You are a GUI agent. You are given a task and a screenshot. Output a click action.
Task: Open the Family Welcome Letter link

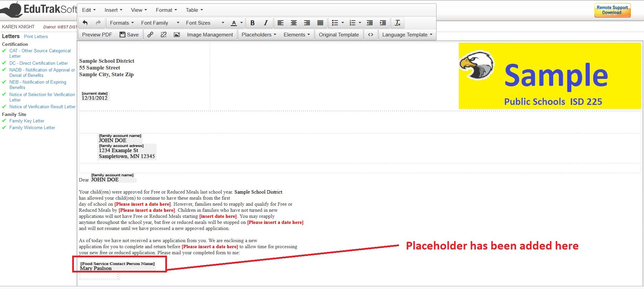coord(32,128)
